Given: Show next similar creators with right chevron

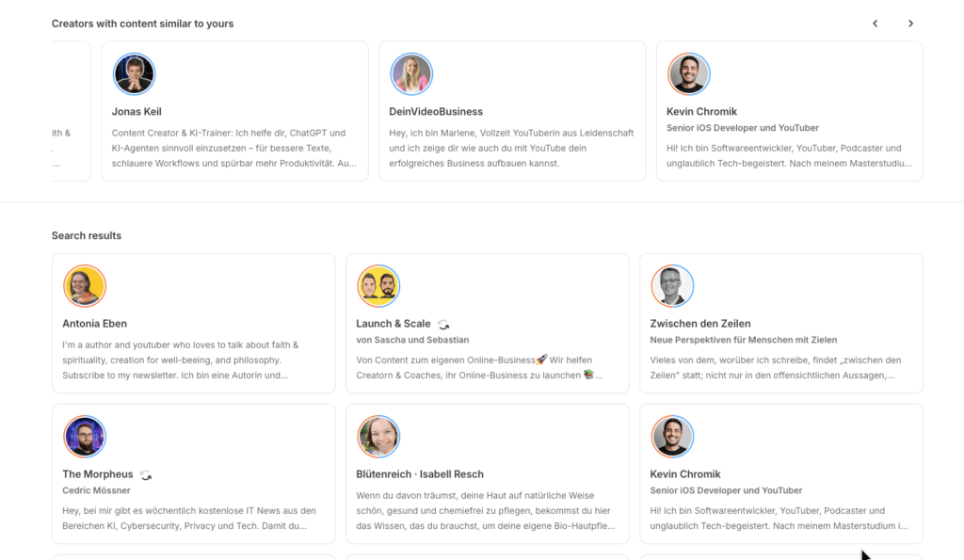Looking at the screenshot, I should pyautogui.click(x=910, y=24).
